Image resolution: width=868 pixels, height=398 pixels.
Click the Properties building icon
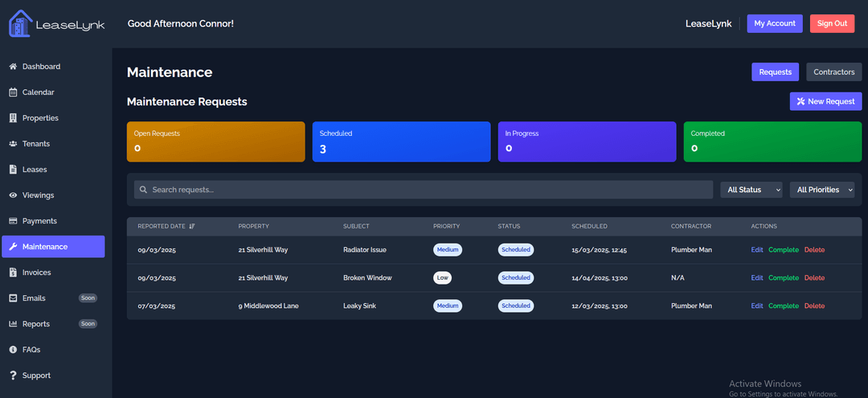click(14, 118)
